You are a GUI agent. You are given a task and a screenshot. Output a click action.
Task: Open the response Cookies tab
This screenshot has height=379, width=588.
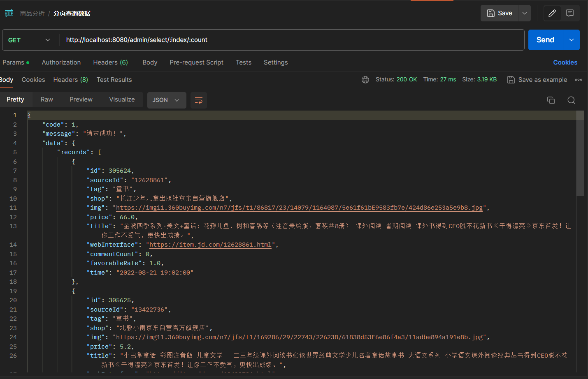33,80
